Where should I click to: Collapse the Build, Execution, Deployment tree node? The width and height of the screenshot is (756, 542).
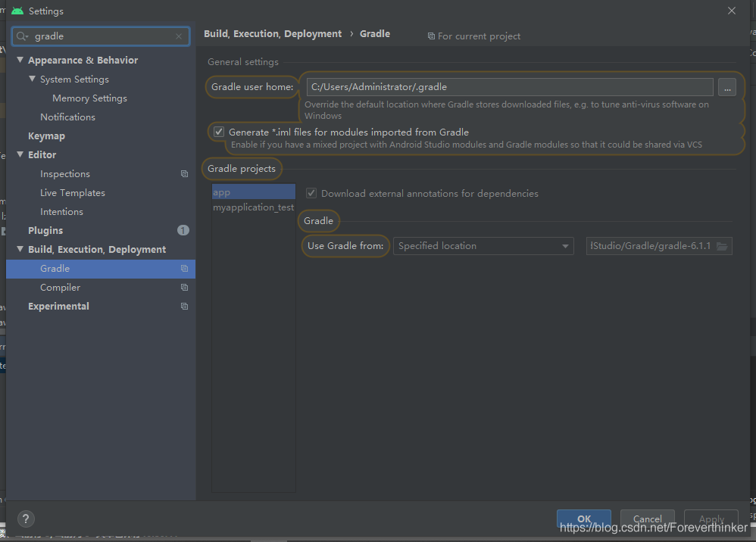tap(19, 249)
